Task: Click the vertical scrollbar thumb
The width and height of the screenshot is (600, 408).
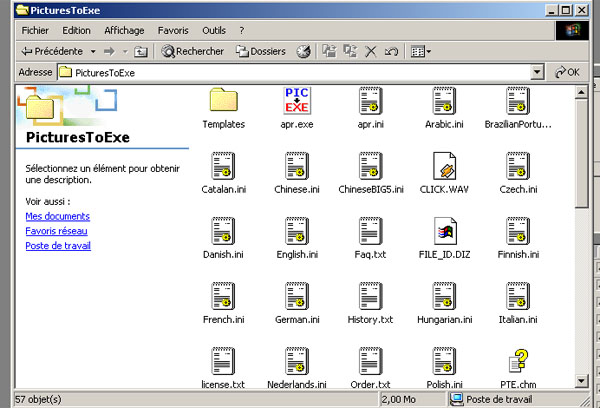Action: click(581, 153)
